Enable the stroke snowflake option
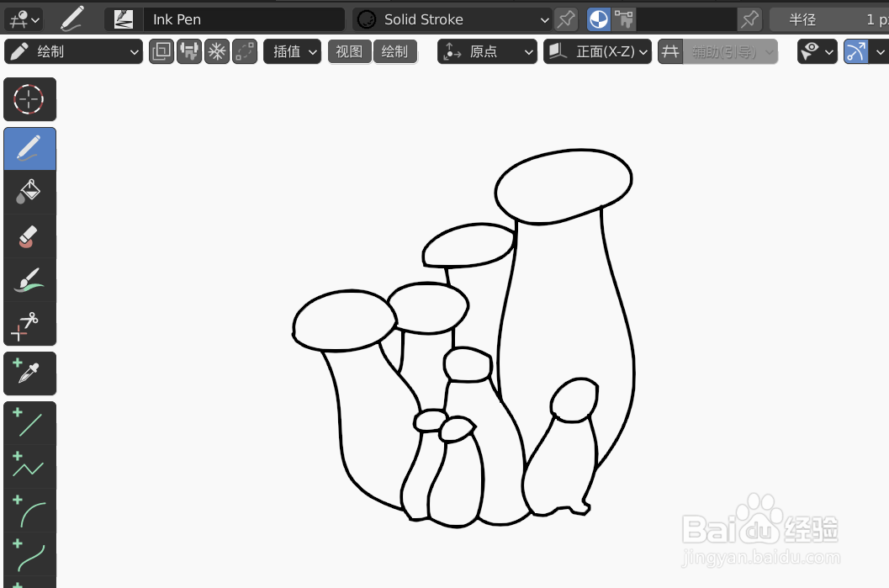Viewport: 889px width, 588px height. pos(217,51)
